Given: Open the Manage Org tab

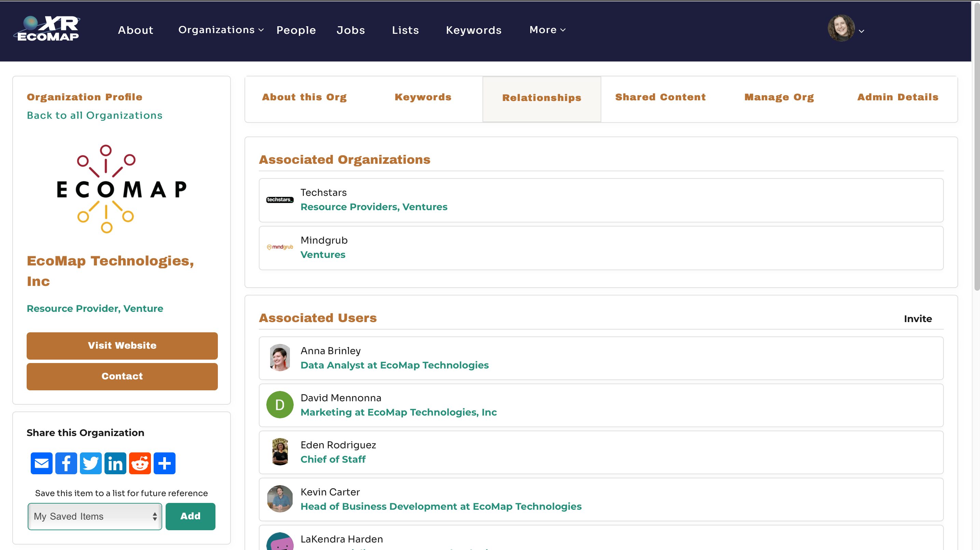Looking at the screenshot, I should [779, 97].
